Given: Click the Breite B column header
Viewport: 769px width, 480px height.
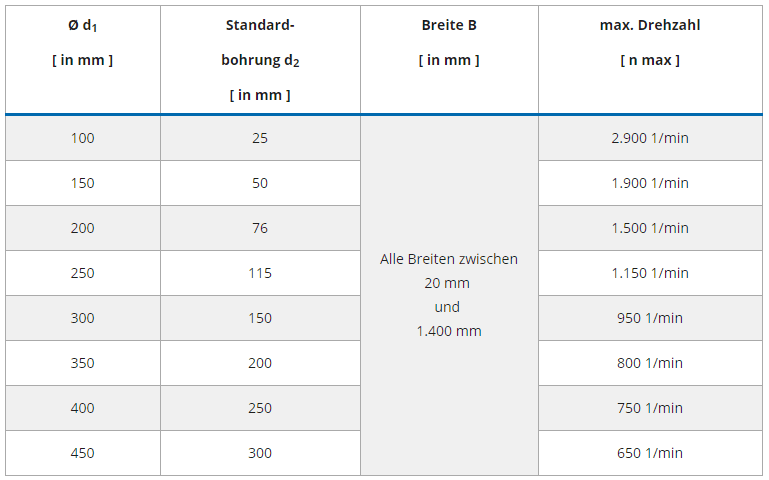Looking at the screenshot, I should [449, 42].
